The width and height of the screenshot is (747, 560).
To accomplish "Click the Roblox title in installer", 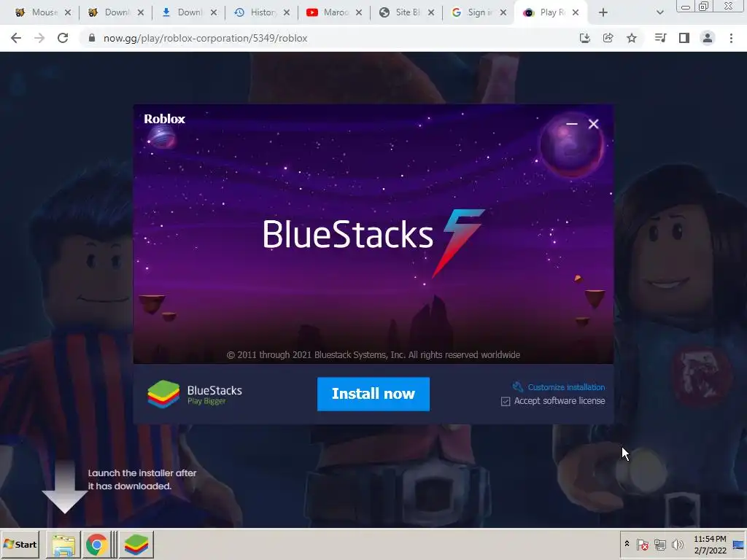I will tap(164, 119).
